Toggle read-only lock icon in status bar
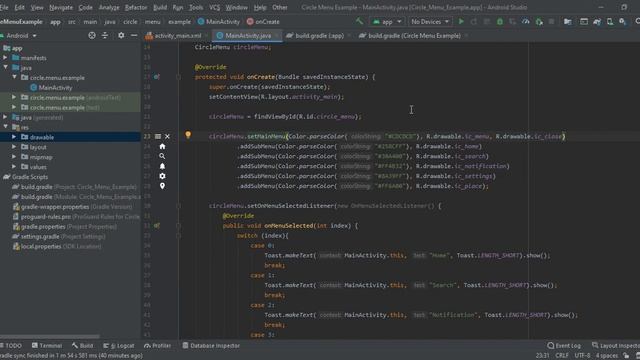This screenshot has height=360, width=640. coord(626,356)
